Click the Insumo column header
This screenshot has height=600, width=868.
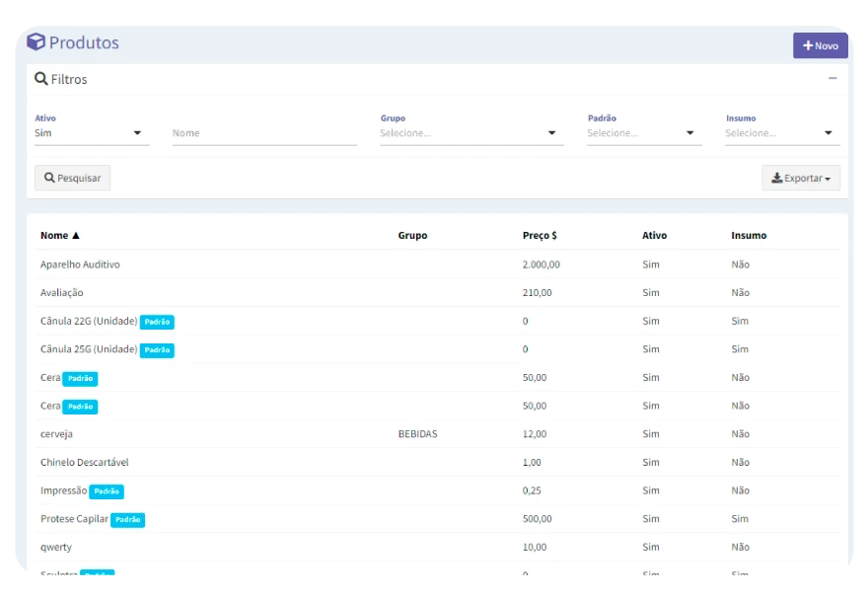(749, 236)
